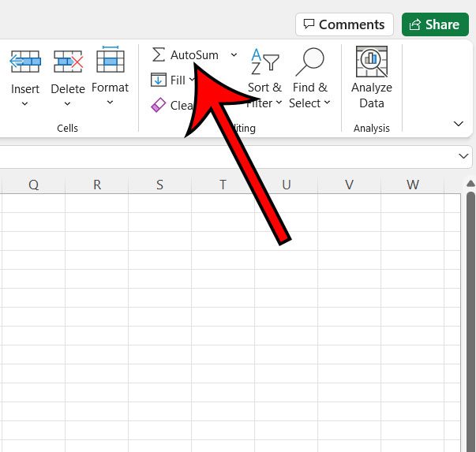This screenshot has width=476, height=452.
Task: Expand the AutoSum dropdown arrow
Action: click(234, 55)
